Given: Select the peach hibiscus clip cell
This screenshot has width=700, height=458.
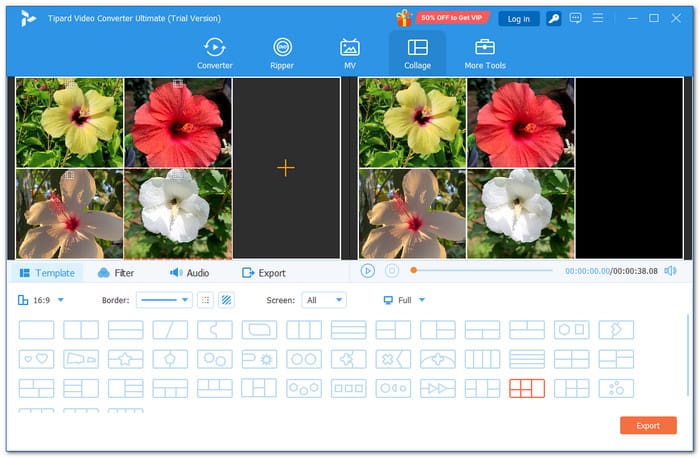Looking at the screenshot, I should (70, 214).
